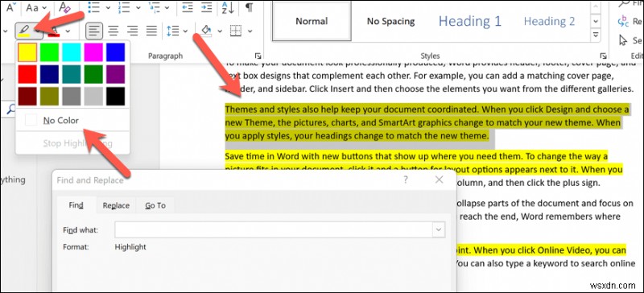Pick the dark green highlight swatch
Screen dimensions: 644x293
tap(93, 74)
